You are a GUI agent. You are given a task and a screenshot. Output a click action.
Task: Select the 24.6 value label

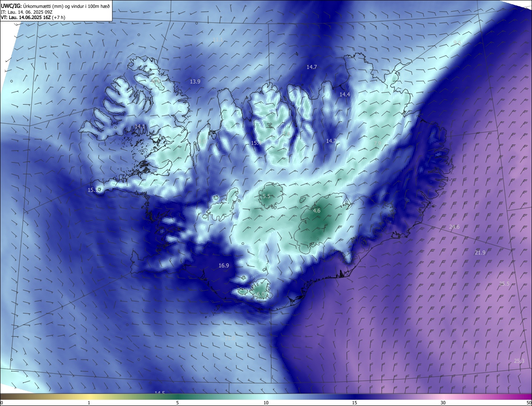pos(454,227)
